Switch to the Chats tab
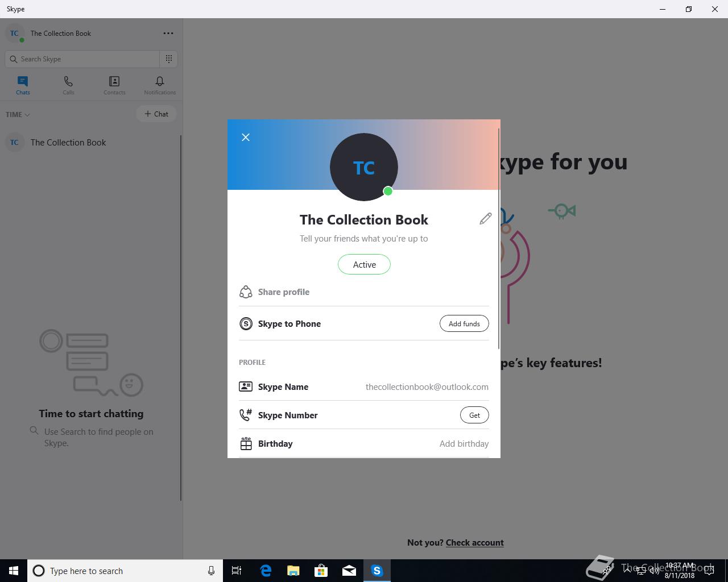The height and width of the screenshot is (582, 728). pyautogui.click(x=23, y=85)
